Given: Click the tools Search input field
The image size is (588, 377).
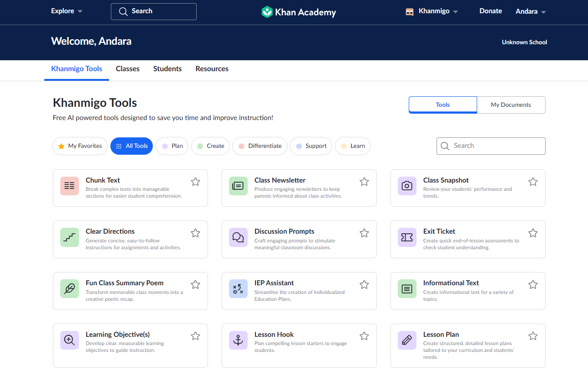Looking at the screenshot, I should (491, 146).
